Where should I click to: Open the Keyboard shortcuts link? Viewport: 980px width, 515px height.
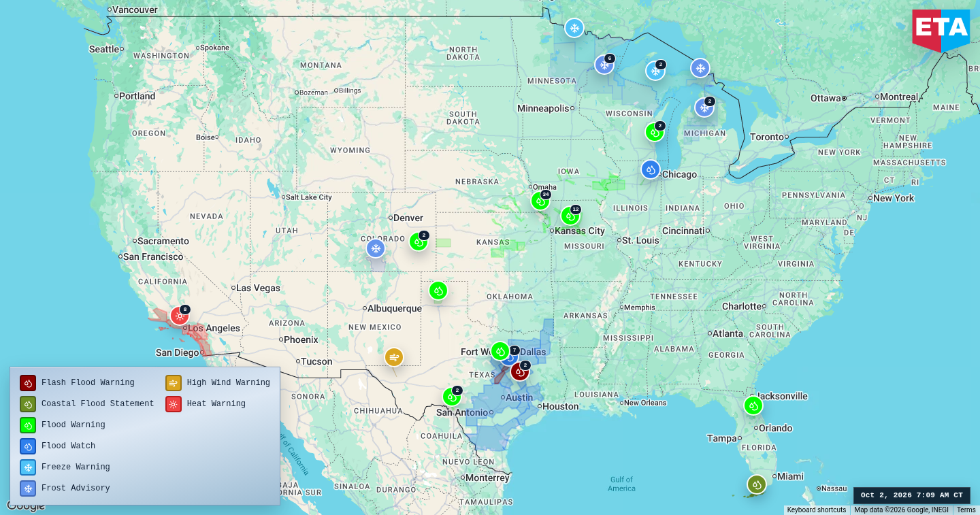[x=817, y=510]
